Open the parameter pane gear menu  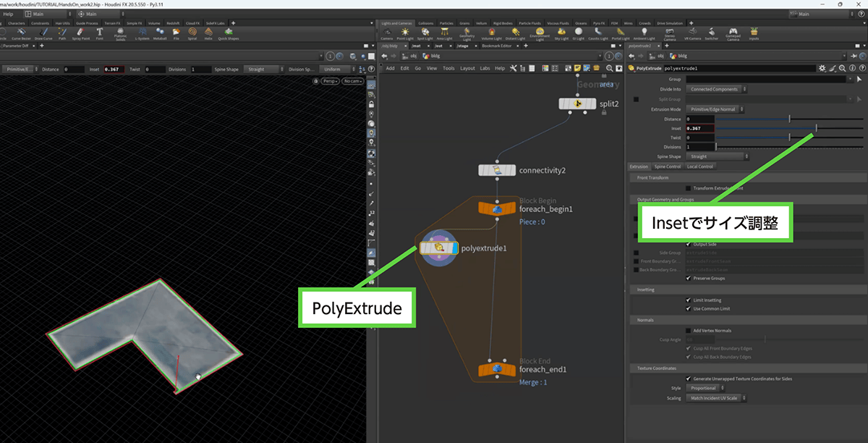pyautogui.click(x=822, y=68)
